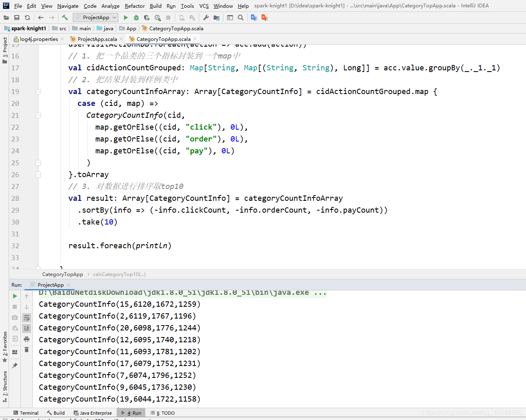Click console line CategoryCountInfo(15,6120,1672,1259)
The width and height of the screenshot is (526, 420).
coord(120,304)
